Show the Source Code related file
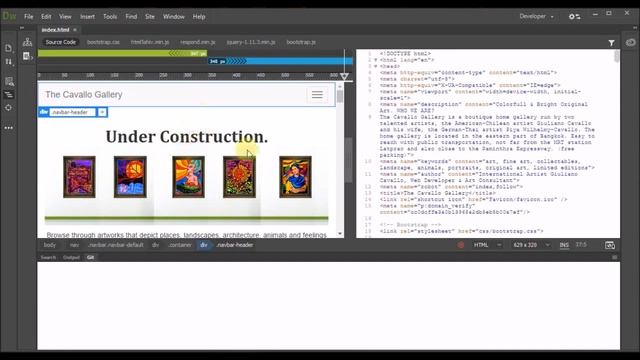 click(60, 42)
